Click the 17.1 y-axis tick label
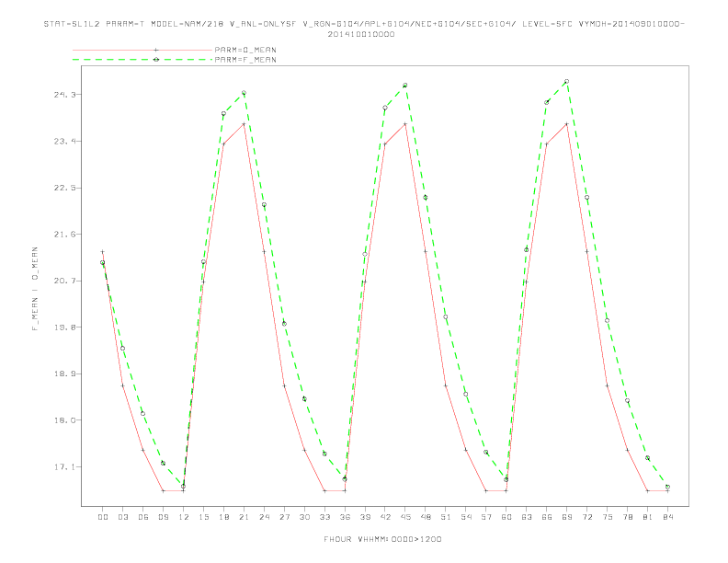 (x=63, y=466)
